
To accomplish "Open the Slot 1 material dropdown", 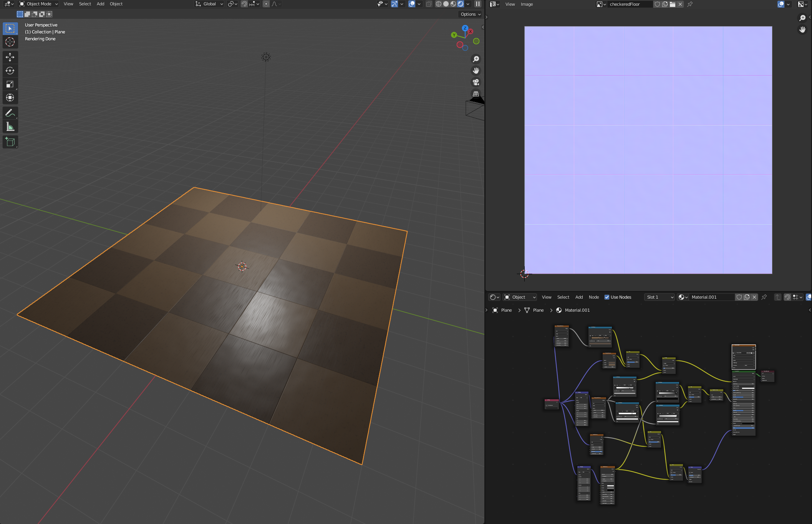I will 660,297.
